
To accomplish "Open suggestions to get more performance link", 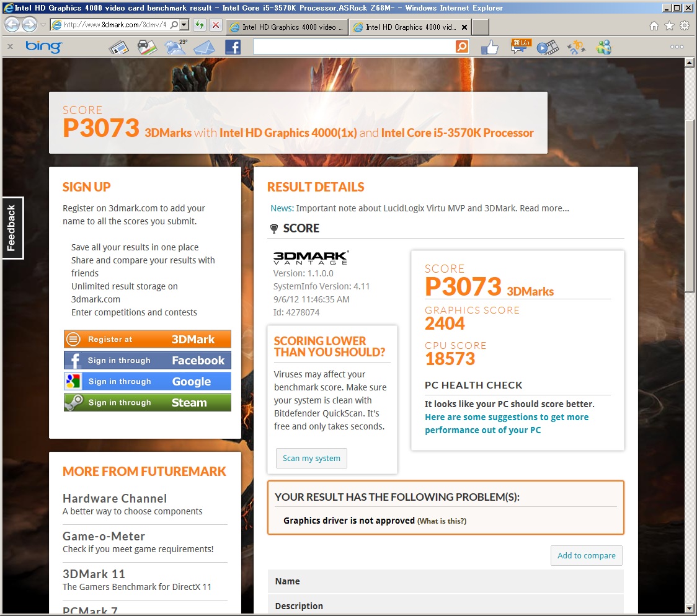I will [x=506, y=423].
